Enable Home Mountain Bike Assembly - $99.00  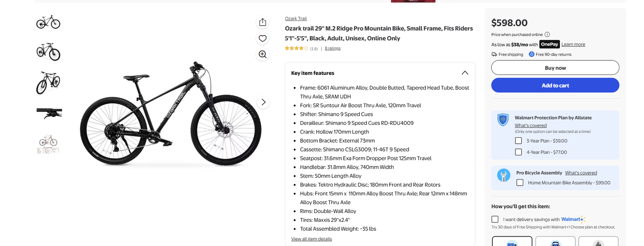coord(520,183)
